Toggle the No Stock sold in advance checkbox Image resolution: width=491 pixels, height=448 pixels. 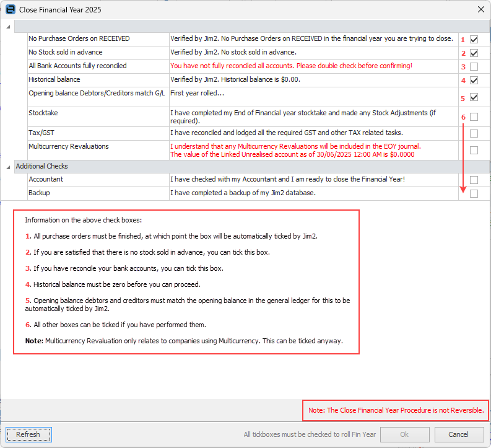474,53
